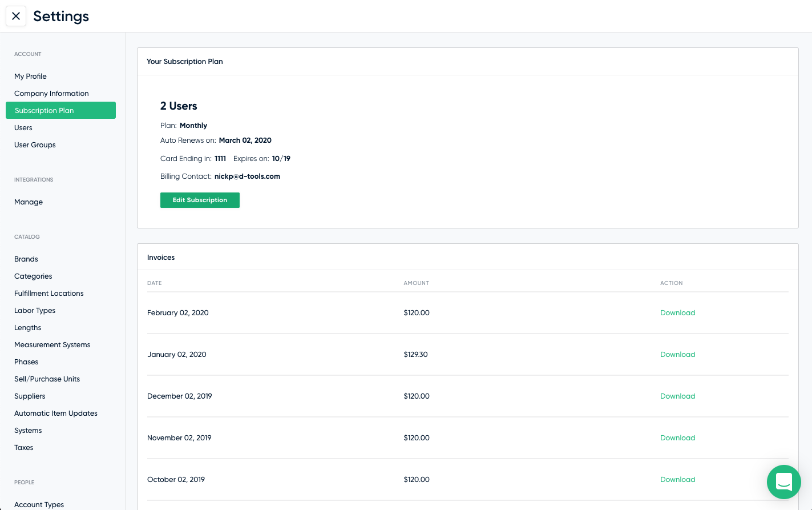Open the chat support bubble
Image resolution: width=812 pixels, height=510 pixels.
click(783, 482)
